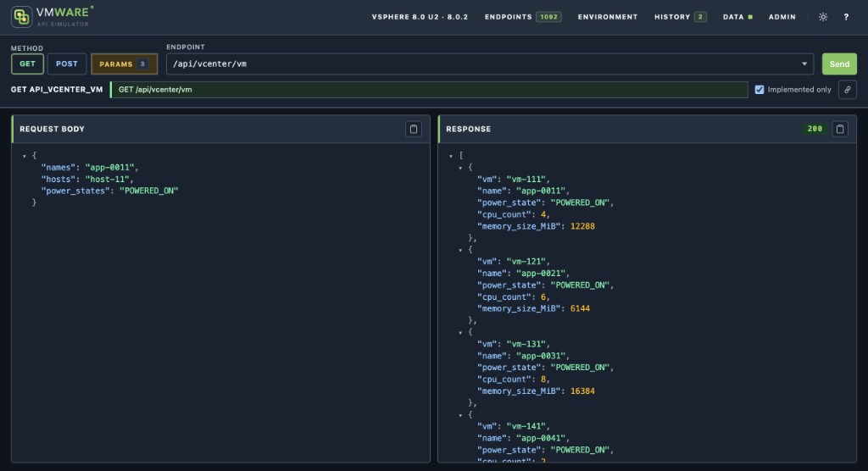Click the vSphere 8.0 U2 version label
Viewport: 868px width, 471px height.
coord(420,17)
